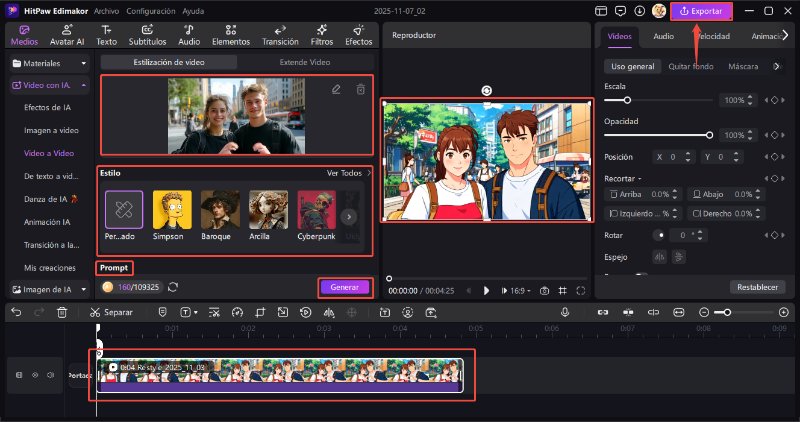Undo the last action in timeline toolbar
The image size is (800, 422).
pos(16,312)
